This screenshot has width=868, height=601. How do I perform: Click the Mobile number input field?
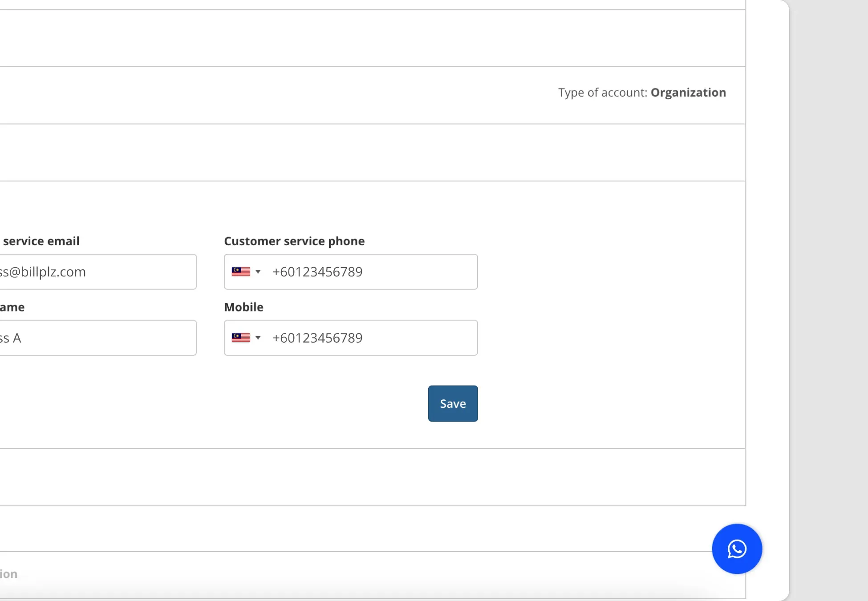351,337
